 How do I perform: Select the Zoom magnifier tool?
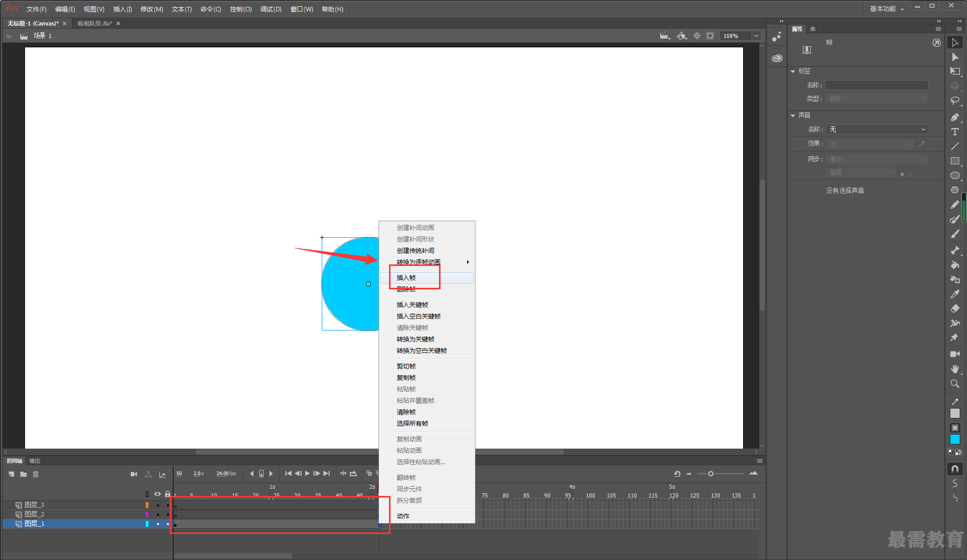coord(955,384)
